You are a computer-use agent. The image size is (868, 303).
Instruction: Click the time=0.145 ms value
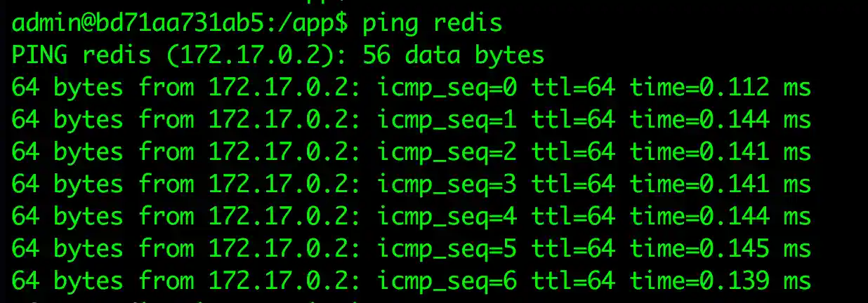click(720, 249)
